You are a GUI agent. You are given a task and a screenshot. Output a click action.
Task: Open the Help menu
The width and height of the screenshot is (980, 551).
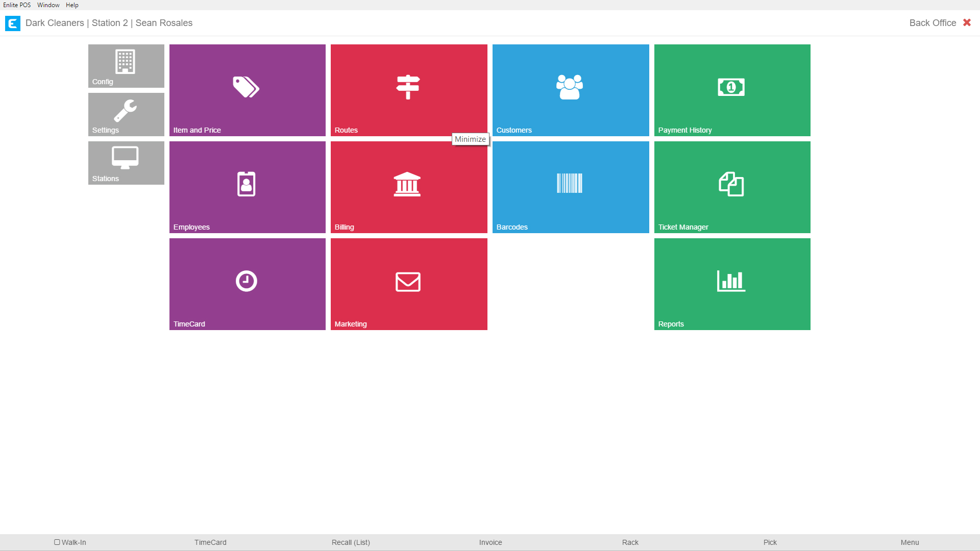click(72, 5)
